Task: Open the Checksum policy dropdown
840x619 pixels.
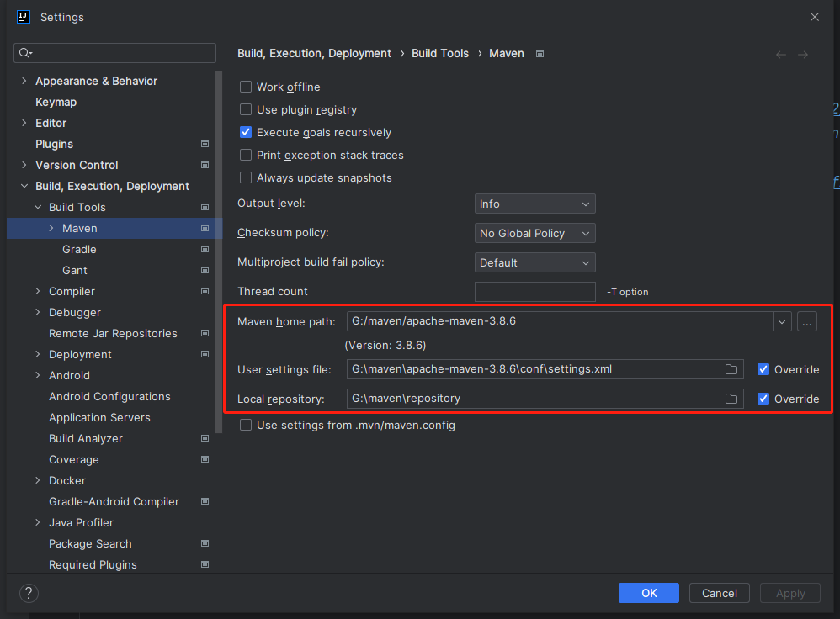Action: point(534,234)
